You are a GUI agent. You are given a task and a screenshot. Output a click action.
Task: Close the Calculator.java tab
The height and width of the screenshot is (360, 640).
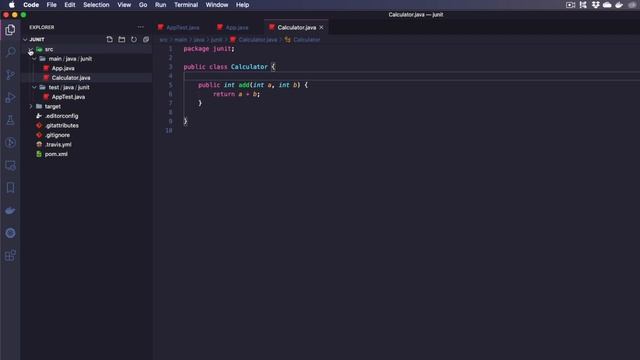[x=321, y=27]
